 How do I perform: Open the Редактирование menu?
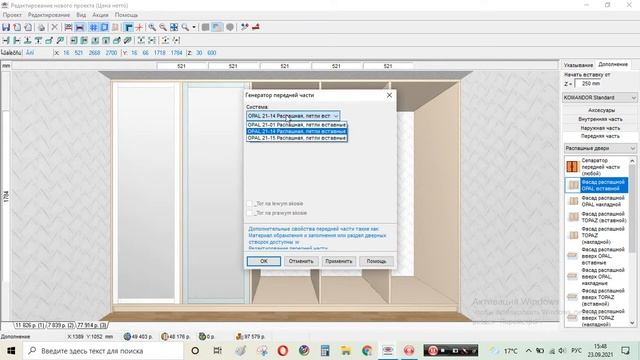[49, 15]
